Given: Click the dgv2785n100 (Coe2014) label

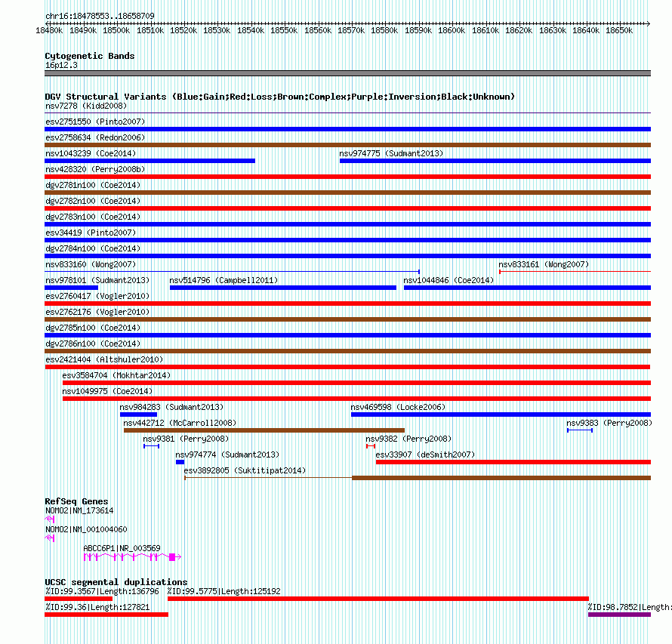Looking at the screenshot, I should coord(93,328).
